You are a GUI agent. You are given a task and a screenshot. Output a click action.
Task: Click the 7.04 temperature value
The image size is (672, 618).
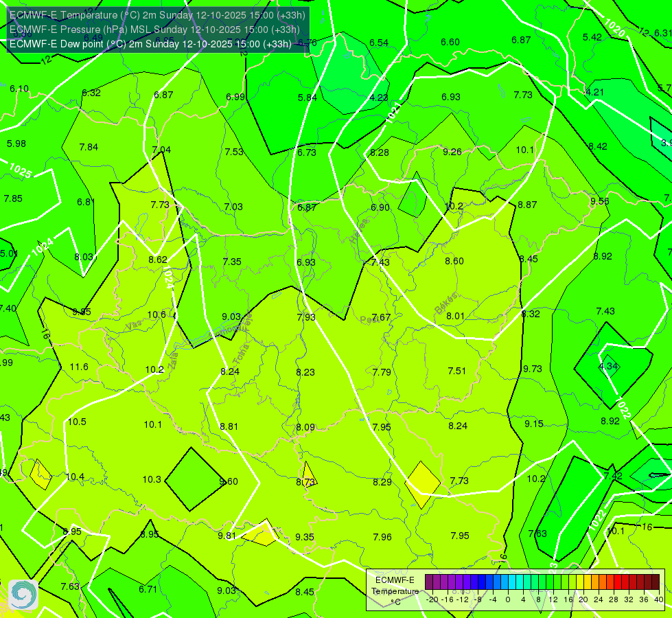coord(161,150)
